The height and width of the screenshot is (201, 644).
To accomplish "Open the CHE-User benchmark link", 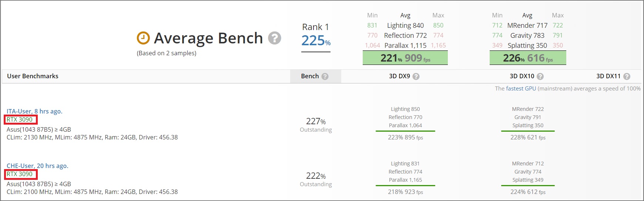I will coord(37,166).
